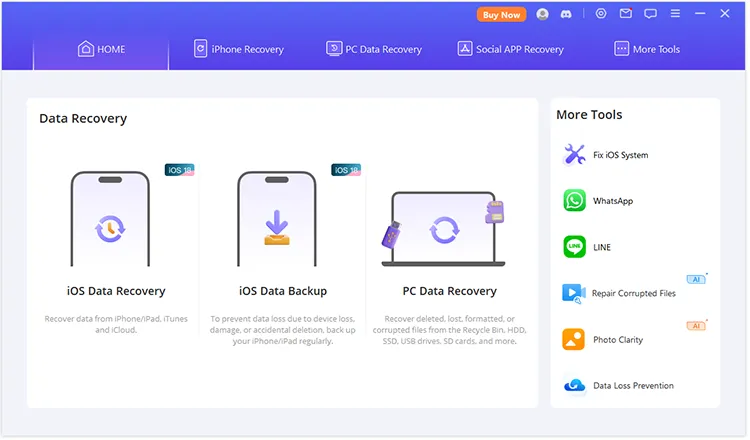Click the Repair Corrupted Files video icon

point(574,293)
